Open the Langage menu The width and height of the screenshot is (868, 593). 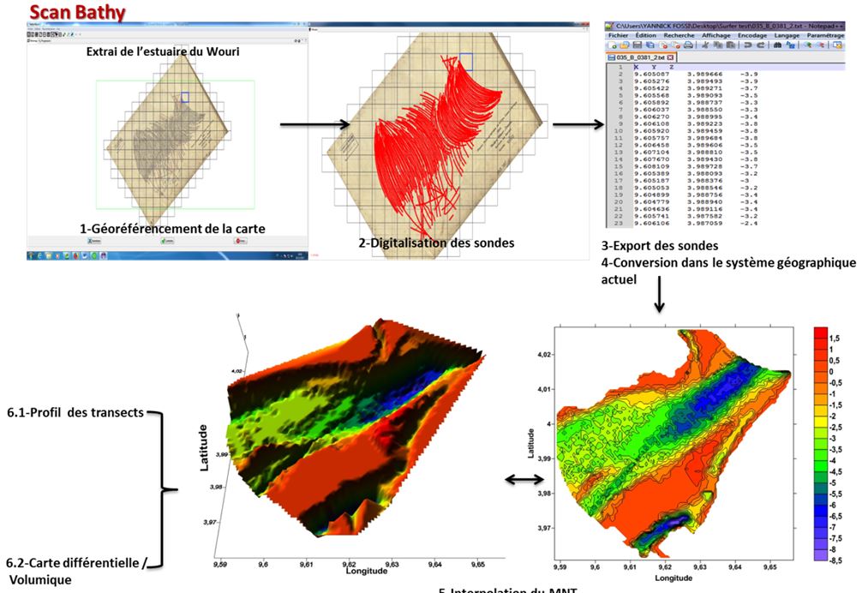click(787, 35)
